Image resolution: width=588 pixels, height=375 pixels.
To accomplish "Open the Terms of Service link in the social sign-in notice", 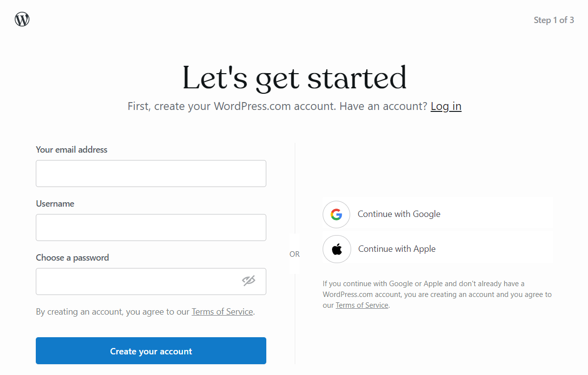I will tap(361, 305).
